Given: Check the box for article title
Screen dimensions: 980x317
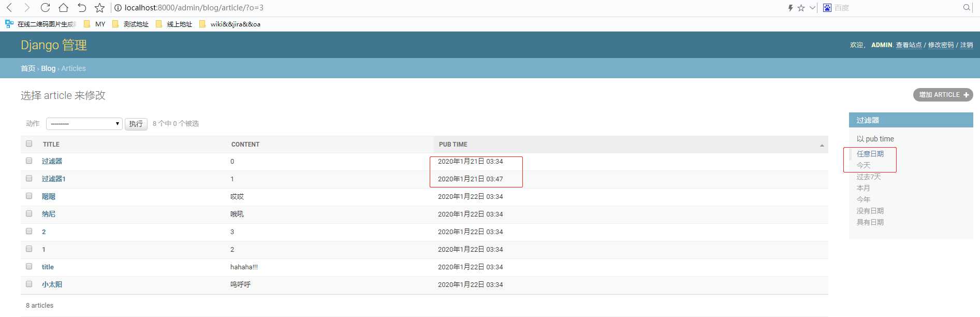Looking at the screenshot, I should click(29, 266).
